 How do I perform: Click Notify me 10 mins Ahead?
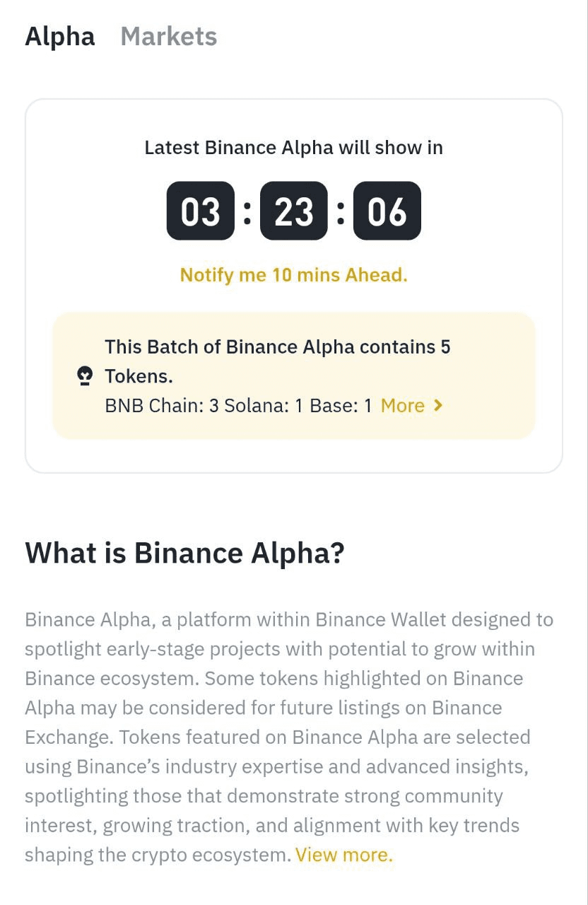tap(294, 274)
